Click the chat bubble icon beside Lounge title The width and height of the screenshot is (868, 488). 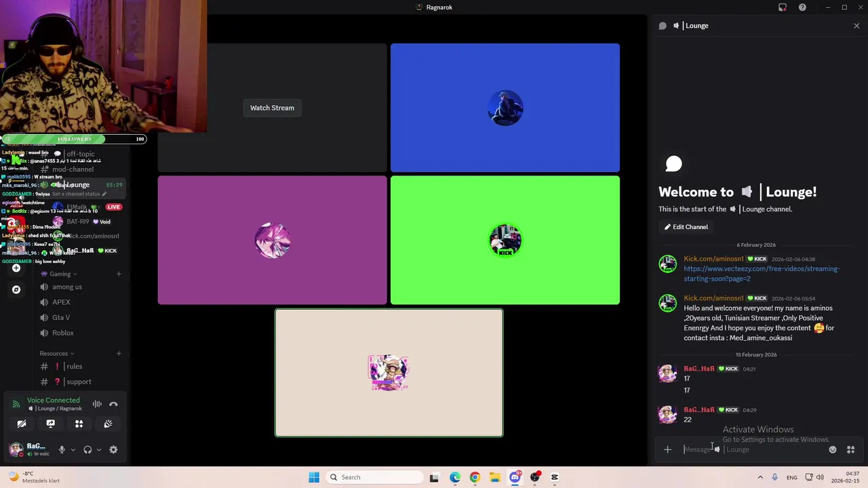click(x=663, y=26)
